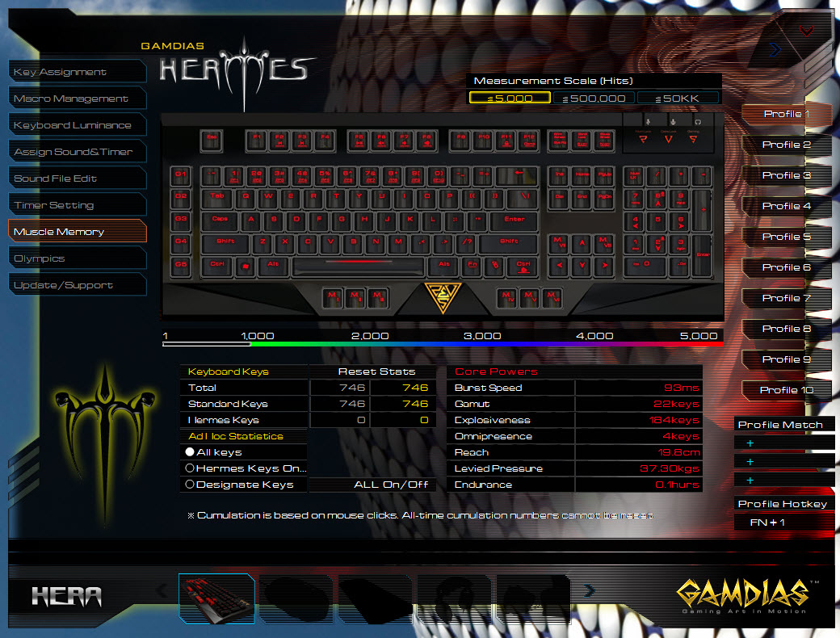Screen dimensions: 840x638
Task: Select the Tab key on keyboard image
Action: tap(217, 198)
